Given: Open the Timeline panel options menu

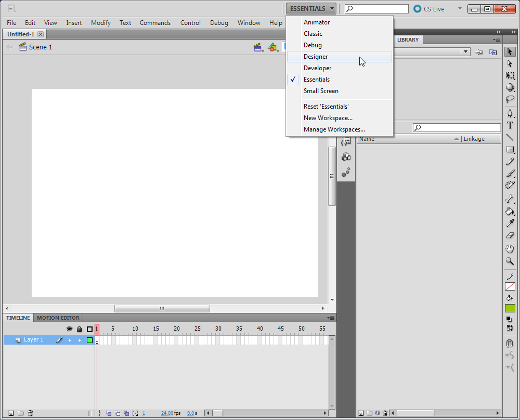Looking at the screenshot, I should click(x=331, y=318).
